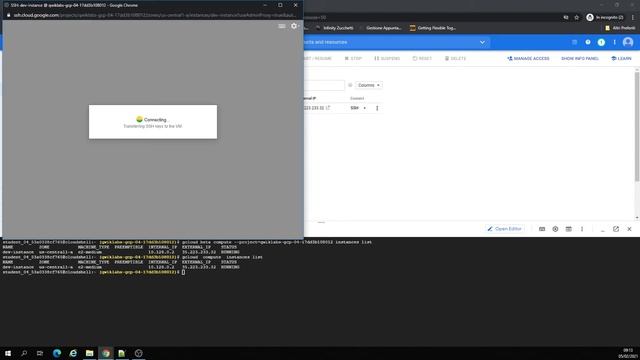
Task: Open Cloud Shell terminal settings gear
Action: click(x=555, y=229)
